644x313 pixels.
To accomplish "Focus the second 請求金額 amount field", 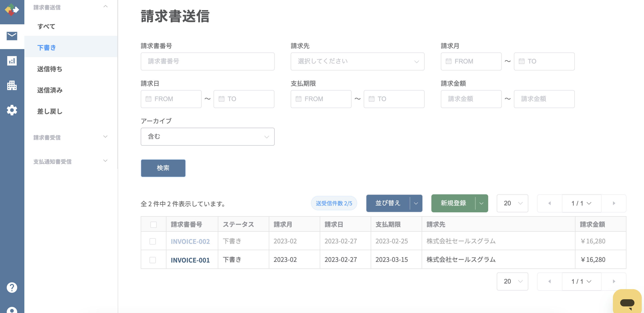I will tap(544, 99).
